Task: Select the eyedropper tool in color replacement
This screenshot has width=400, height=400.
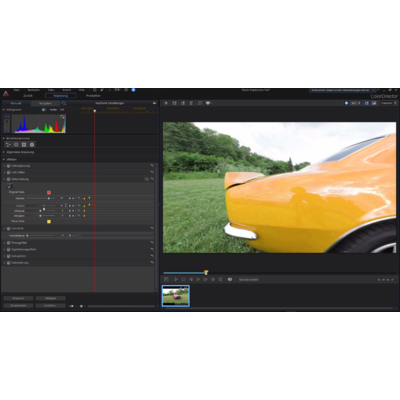Action: coord(10,186)
